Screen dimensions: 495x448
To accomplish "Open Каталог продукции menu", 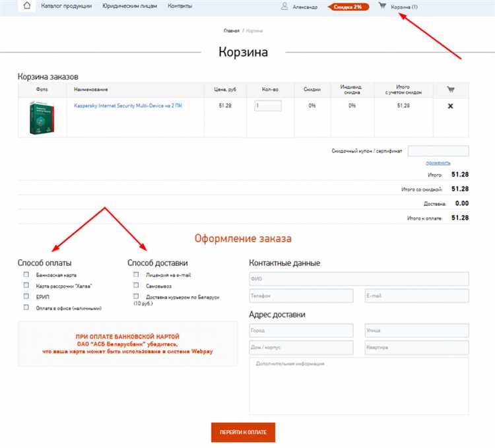I will pyautogui.click(x=68, y=7).
